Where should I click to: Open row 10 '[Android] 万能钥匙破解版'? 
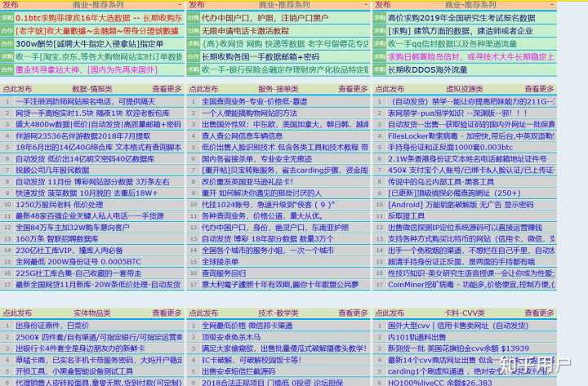tap(461, 205)
